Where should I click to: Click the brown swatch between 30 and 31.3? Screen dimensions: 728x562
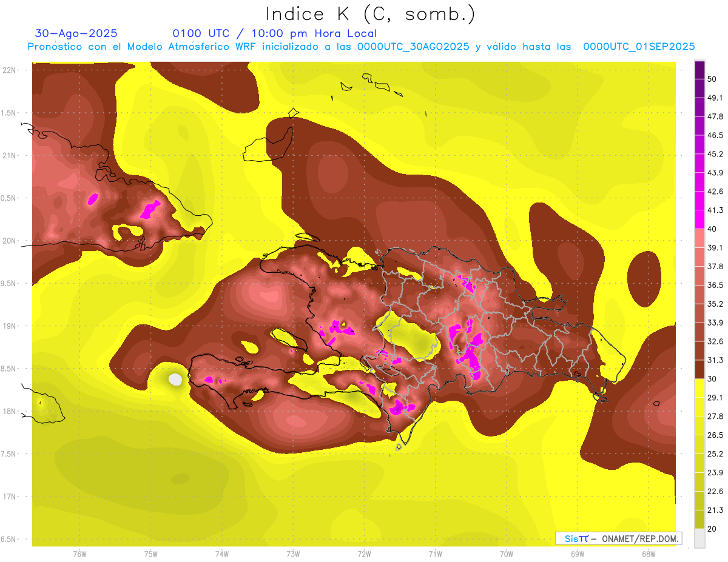coord(699,369)
